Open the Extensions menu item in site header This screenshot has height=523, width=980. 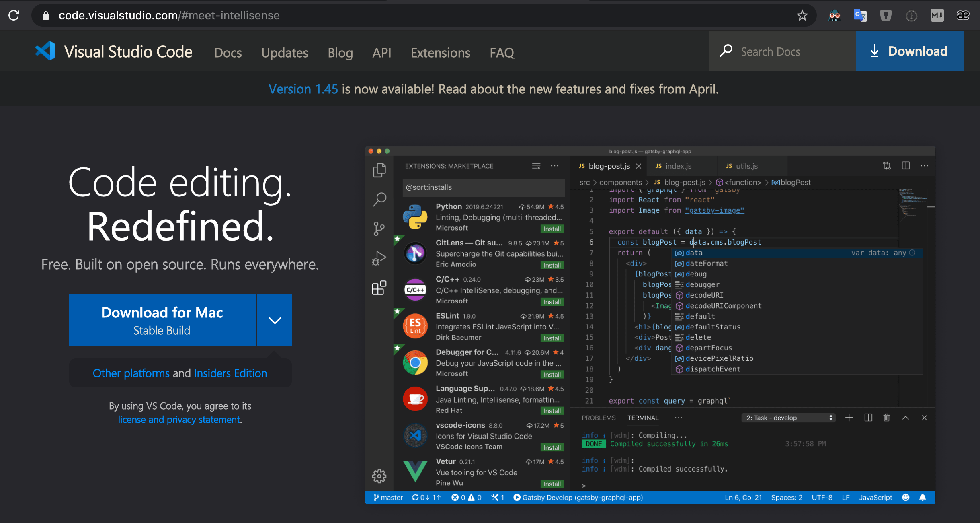coord(440,52)
